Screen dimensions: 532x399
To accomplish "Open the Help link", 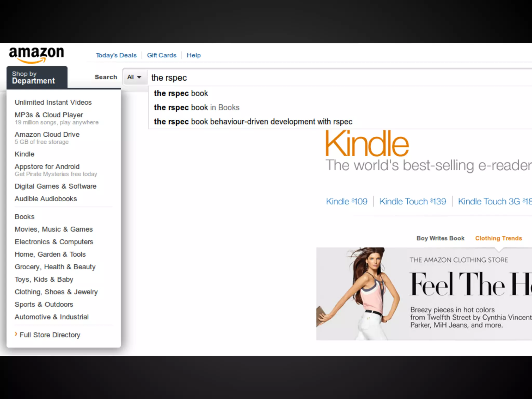I will tap(194, 55).
